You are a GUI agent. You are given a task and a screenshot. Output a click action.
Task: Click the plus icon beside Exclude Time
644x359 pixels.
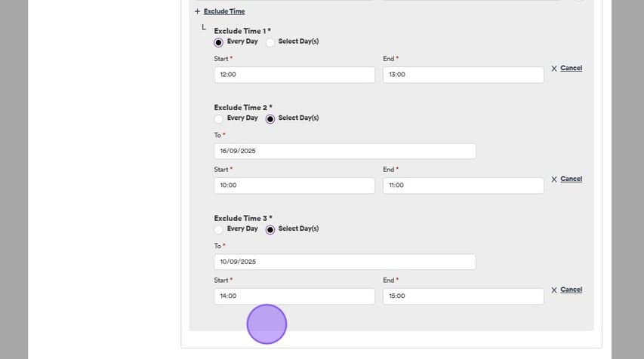197,12
